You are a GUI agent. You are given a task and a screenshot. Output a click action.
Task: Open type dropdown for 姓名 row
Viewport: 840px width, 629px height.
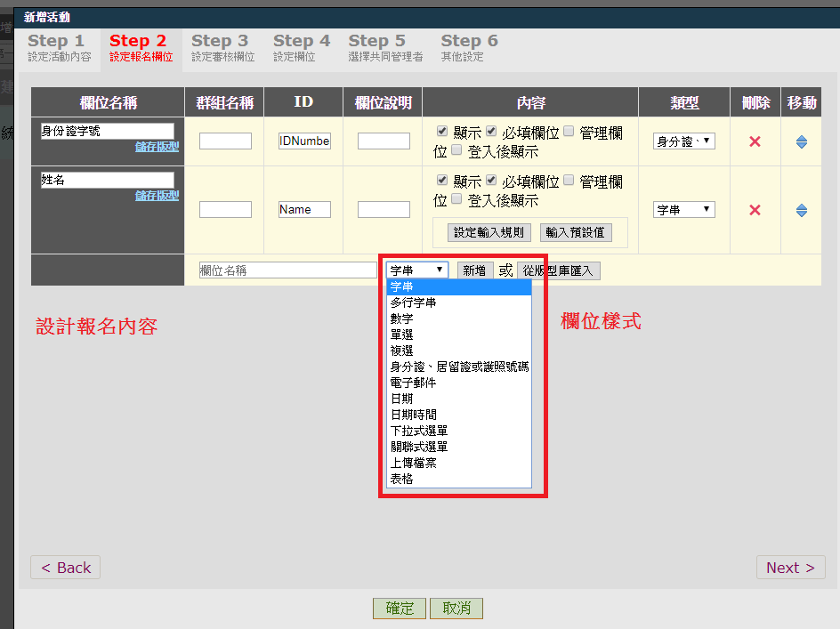pos(683,210)
